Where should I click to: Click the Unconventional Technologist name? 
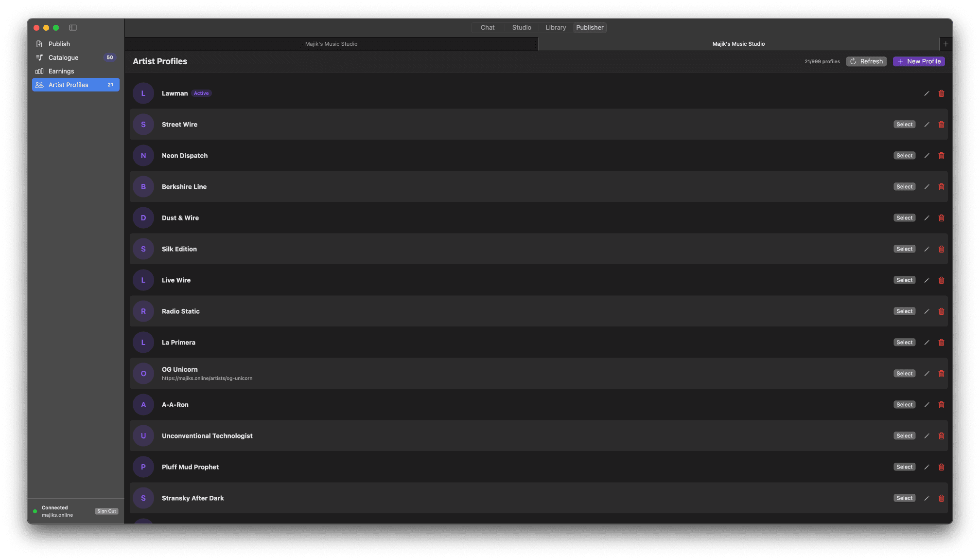click(207, 436)
